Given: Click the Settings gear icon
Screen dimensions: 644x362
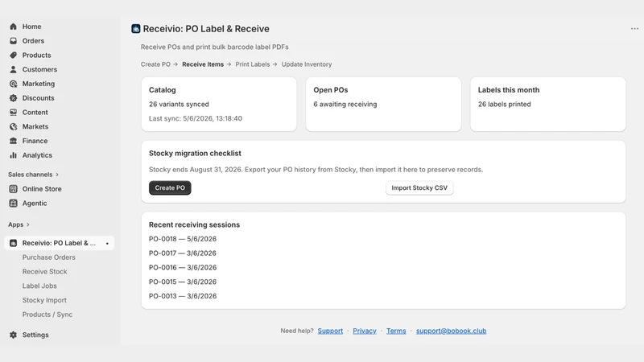Looking at the screenshot, I should coord(13,335).
